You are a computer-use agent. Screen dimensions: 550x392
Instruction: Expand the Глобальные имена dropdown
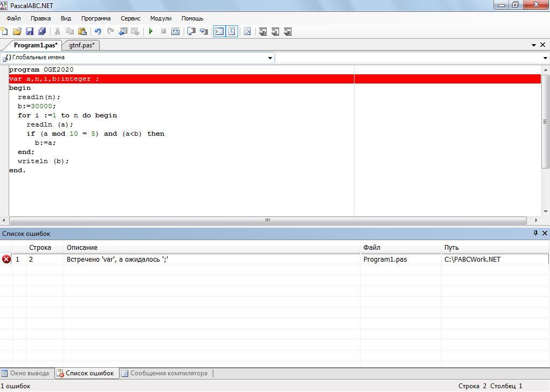click(270, 58)
